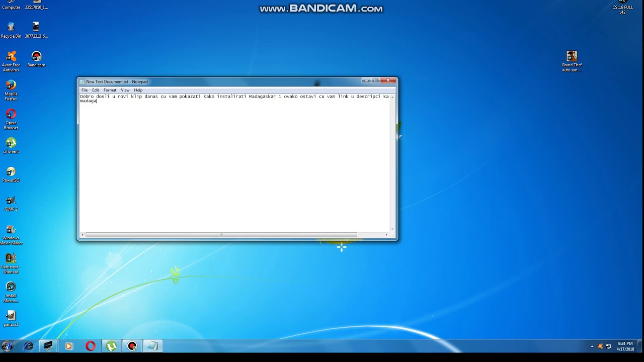Open Notepad View menu
This screenshot has width=644, height=362.
point(125,90)
